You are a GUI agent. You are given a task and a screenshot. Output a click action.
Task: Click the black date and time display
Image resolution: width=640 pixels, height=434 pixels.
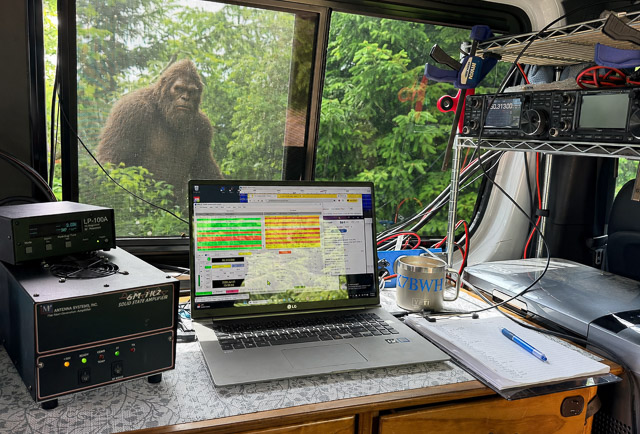[228, 283]
